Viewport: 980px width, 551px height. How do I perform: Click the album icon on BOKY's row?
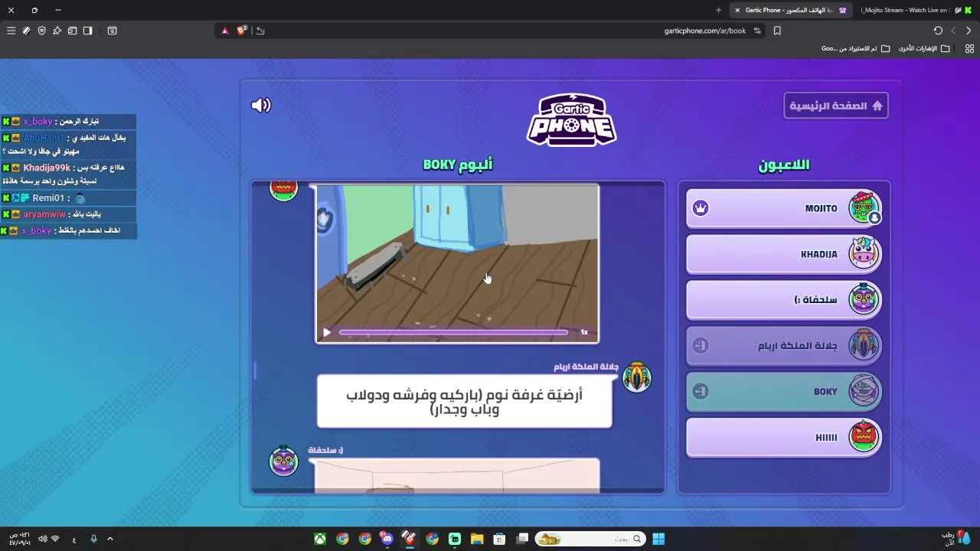pyautogui.click(x=699, y=392)
